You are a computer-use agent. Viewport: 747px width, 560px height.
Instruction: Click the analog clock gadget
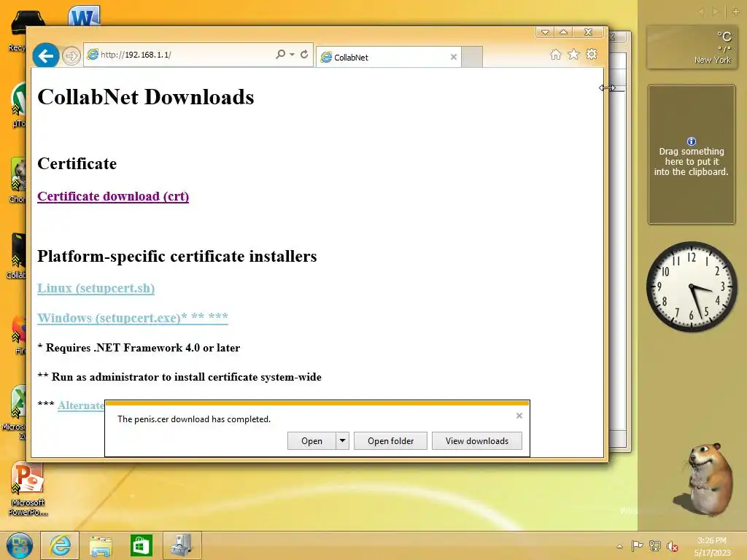[692, 287]
